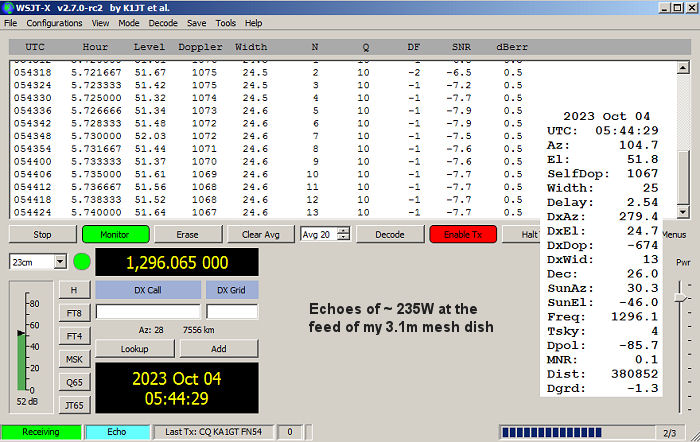Click the Decode button
700x442 pixels.
click(390, 234)
